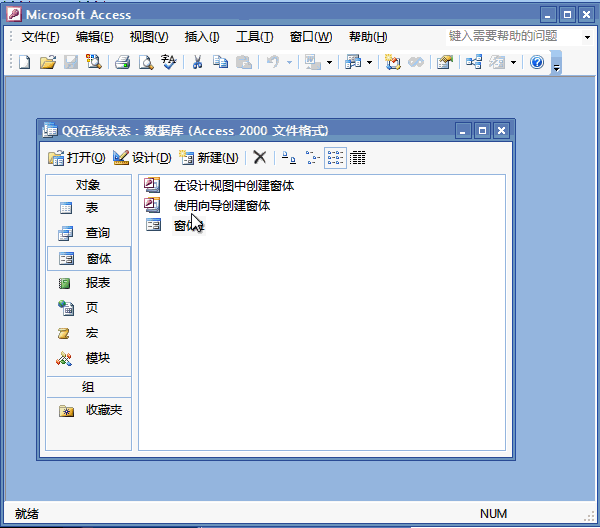This screenshot has width=600, height=528.
Task: Open Print Preview from the toolbar
Action: pos(146,62)
